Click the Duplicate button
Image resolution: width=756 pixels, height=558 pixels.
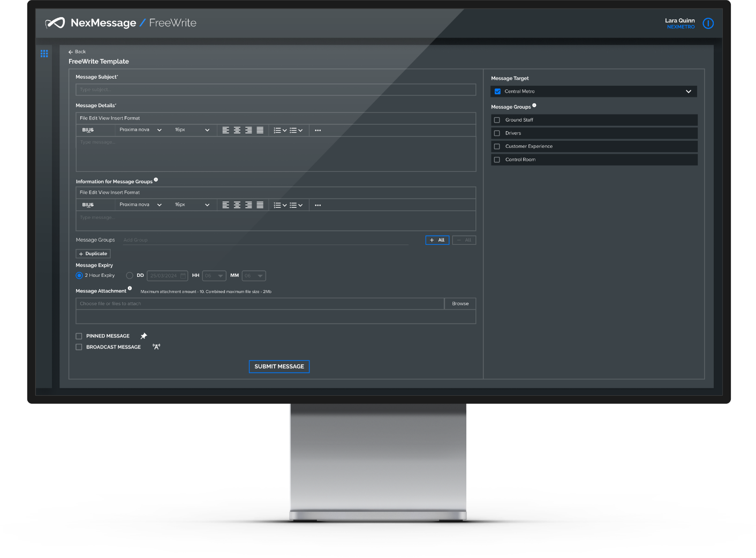pos(93,254)
